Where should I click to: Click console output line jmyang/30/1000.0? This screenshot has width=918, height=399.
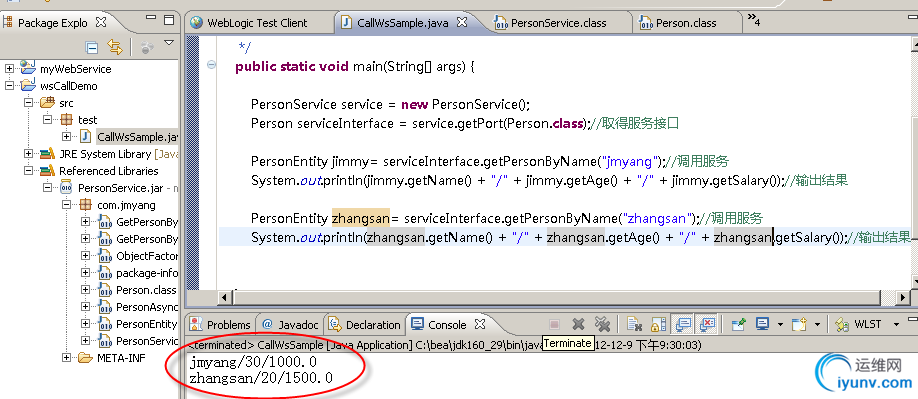click(x=254, y=363)
